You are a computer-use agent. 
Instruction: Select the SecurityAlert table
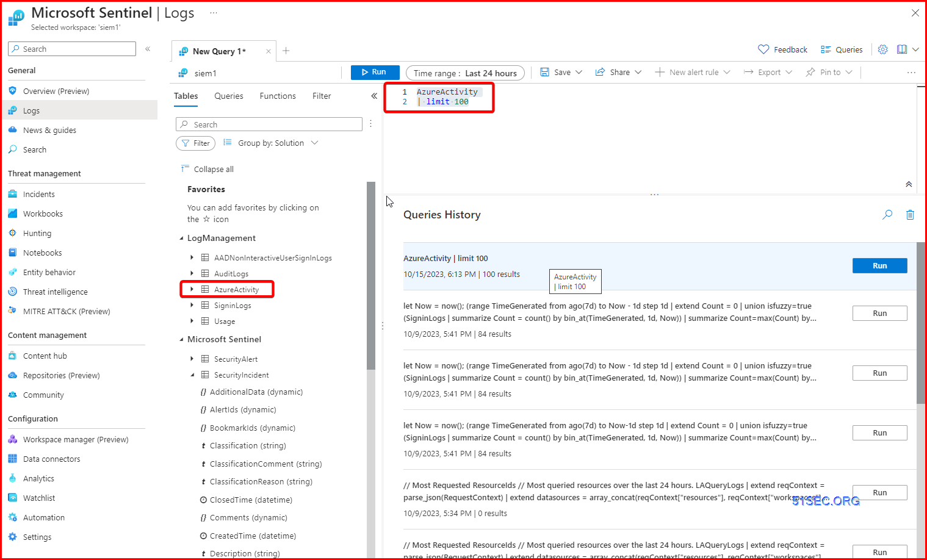click(x=236, y=359)
